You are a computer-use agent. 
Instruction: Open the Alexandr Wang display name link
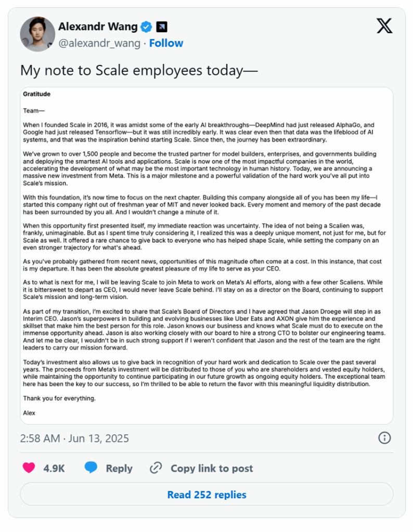pos(98,26)
